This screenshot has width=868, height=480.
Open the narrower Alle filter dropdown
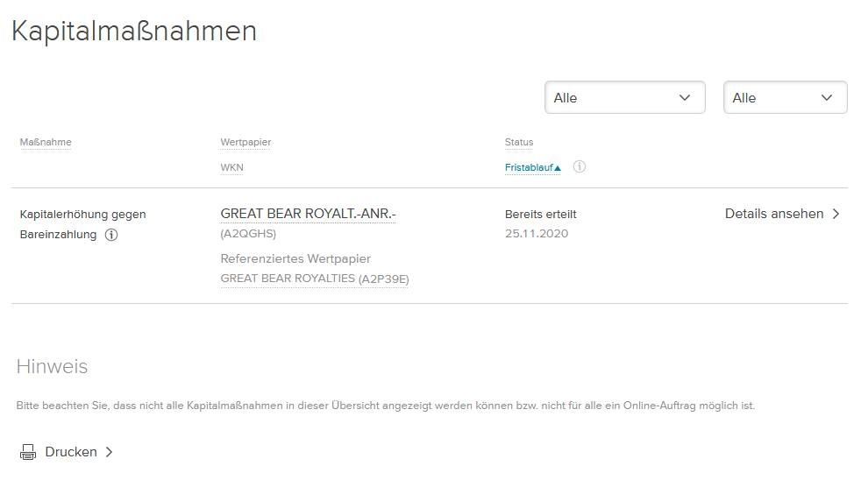(785, 97)
